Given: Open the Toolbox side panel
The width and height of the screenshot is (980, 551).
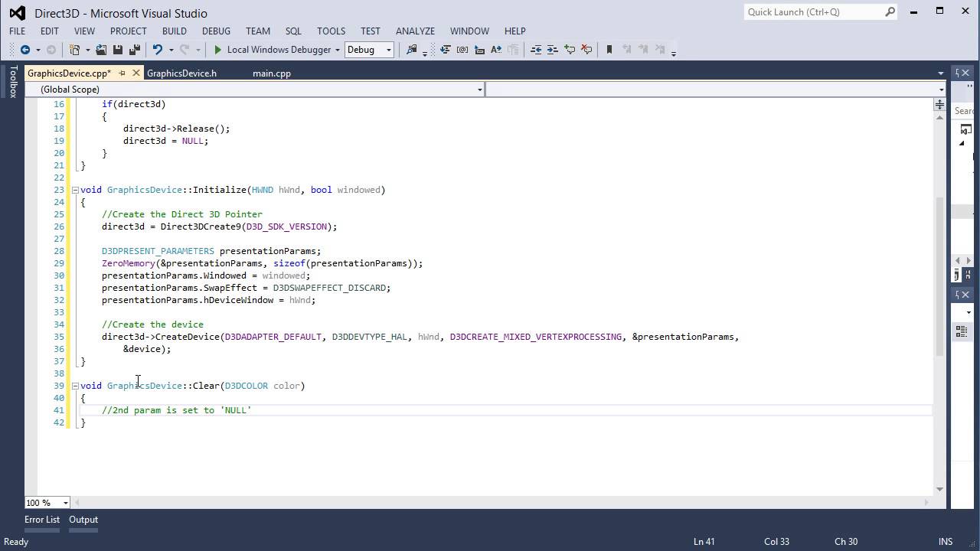Looking at the screenshot, I should coord(12,82).
